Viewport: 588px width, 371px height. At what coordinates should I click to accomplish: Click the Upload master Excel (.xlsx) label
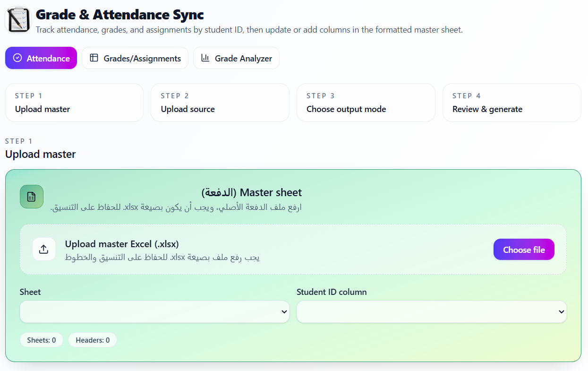(122, 244)
